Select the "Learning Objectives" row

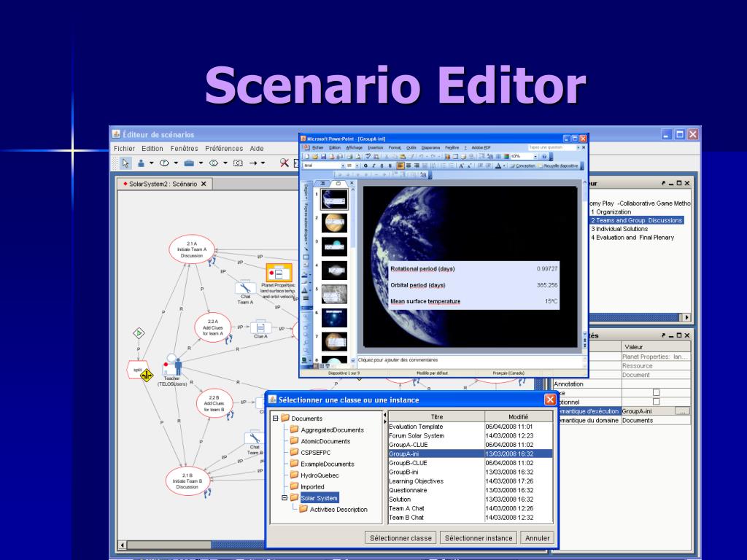point(471,481)
